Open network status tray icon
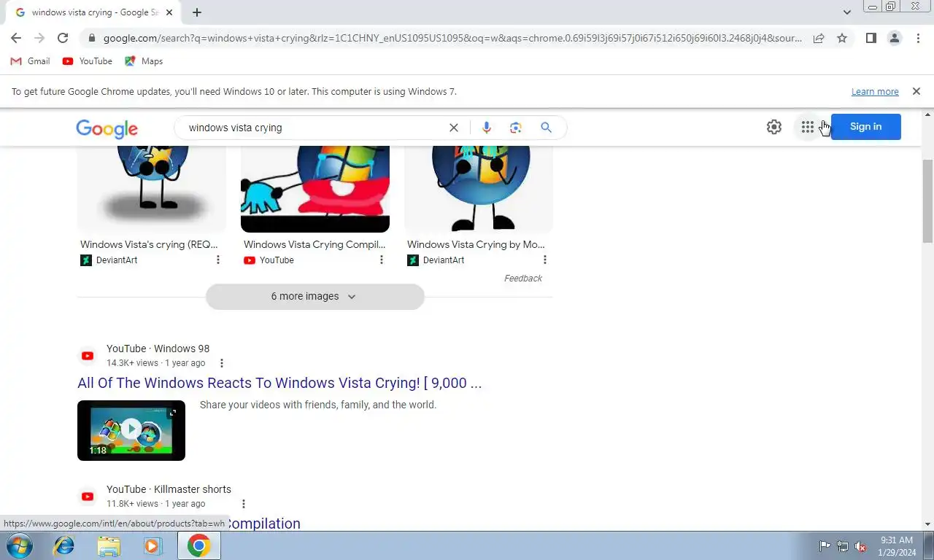 click(843, 546)
